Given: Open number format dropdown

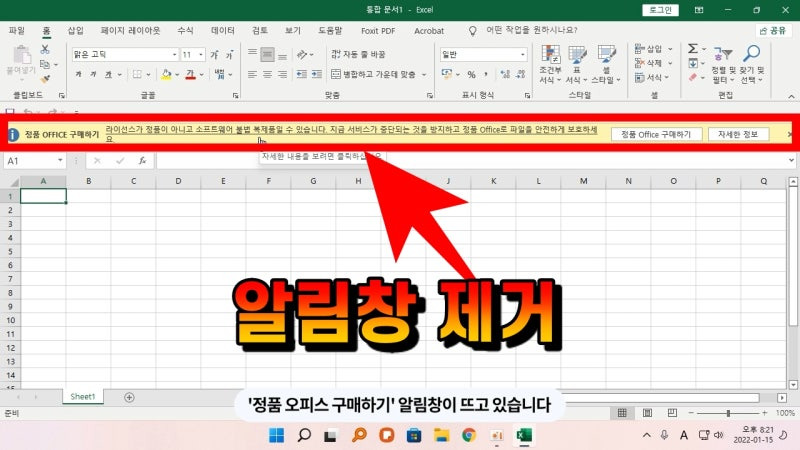Looking at the screenshot, I should point(523,54).
